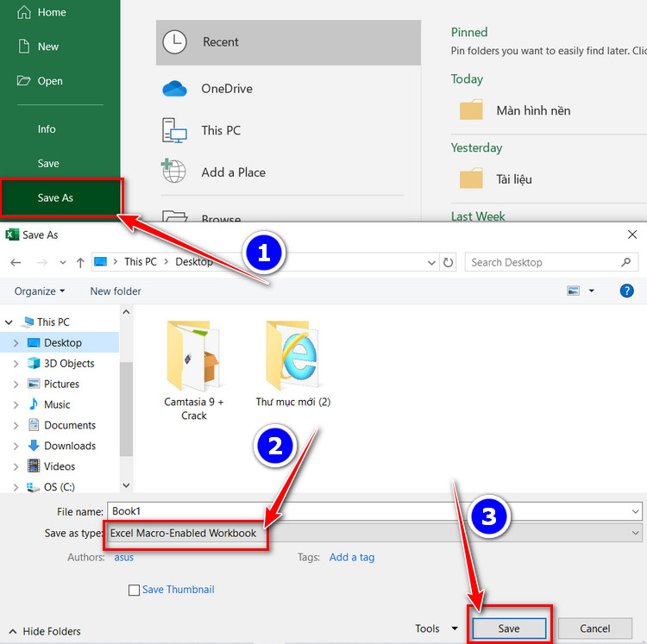
Task: Click the Cancel button
Action: (x=594, y=628)
